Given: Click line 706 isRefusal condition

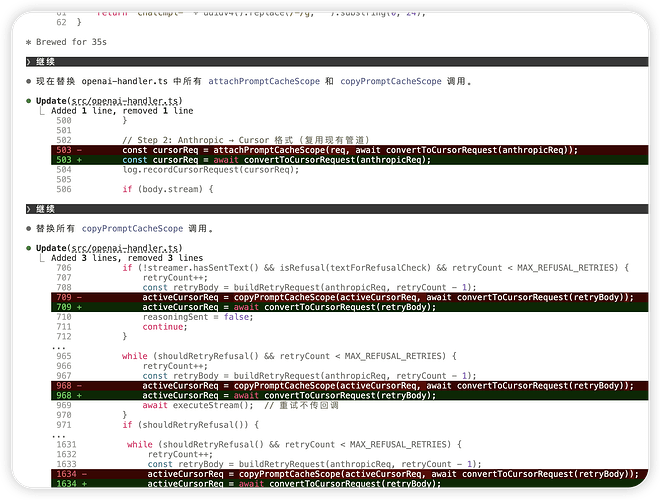Looking at the screenshot, I should click(375, 268).
